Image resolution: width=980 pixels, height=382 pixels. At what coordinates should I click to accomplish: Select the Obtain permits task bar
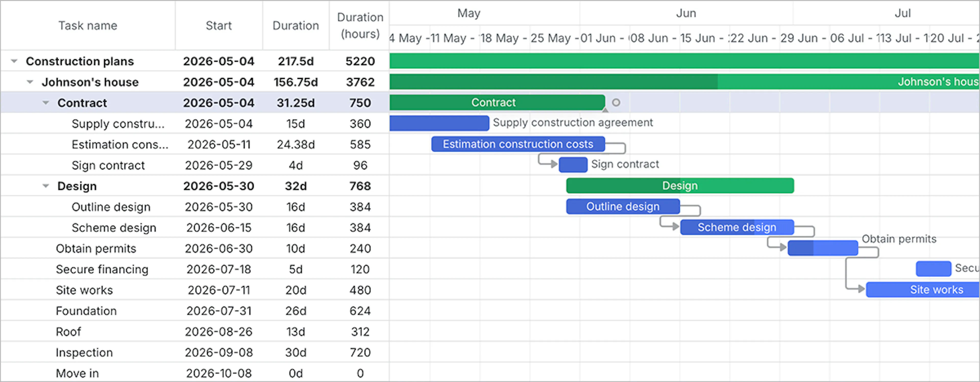click(x=823, y=248)
